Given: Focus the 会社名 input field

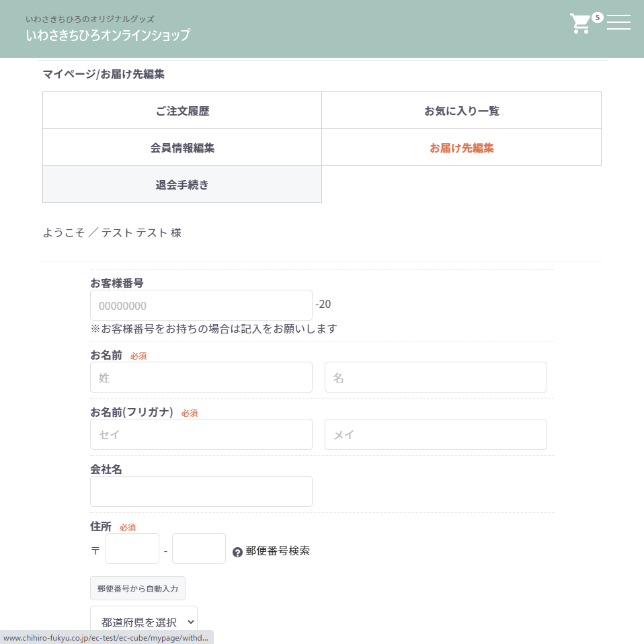Looking at the screenshot, I should tap(201, 491).
